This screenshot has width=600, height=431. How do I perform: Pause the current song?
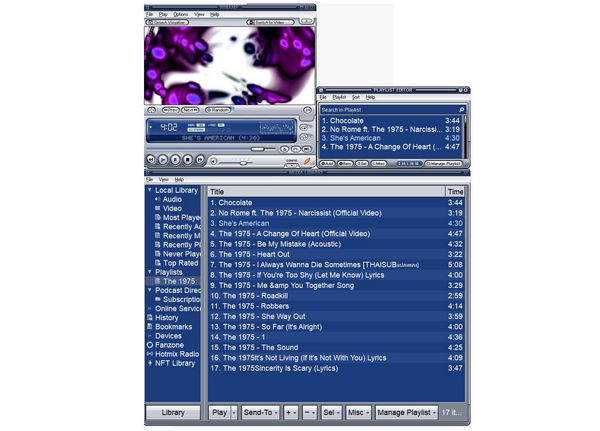click(x=175, y=159)
